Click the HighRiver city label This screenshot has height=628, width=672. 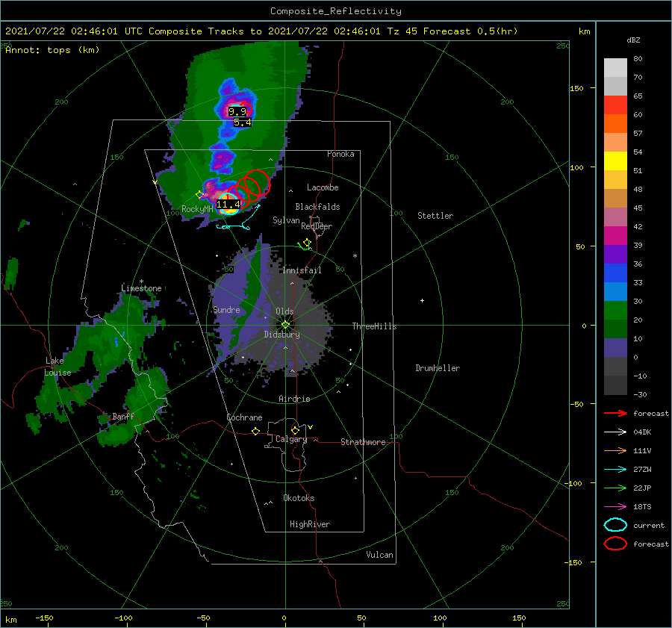pos(310,524)
